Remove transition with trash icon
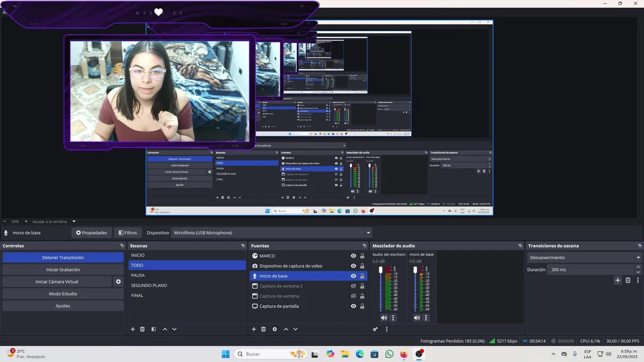644x362 pixels. 628,281
